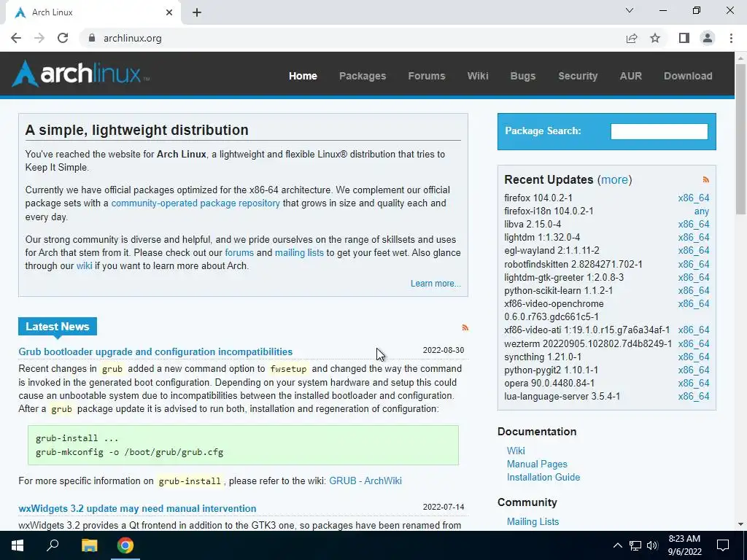Open Wiki link under Documentation
The width and height of the screenshot is (747, 560).
[516, 451]
